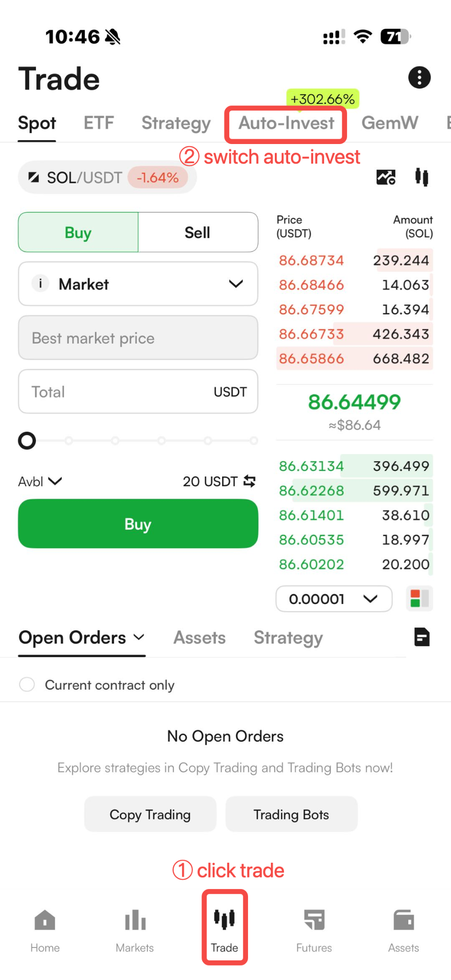Viewport: 451px width, 980px height.
Task: Open the three-dot more options menu
Action: pyautogui.click(x=419, y=78)
